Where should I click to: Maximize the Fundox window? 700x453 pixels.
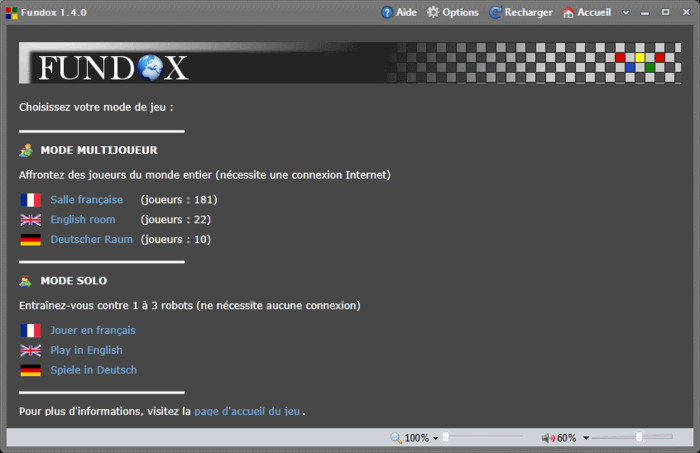point(665,12)
